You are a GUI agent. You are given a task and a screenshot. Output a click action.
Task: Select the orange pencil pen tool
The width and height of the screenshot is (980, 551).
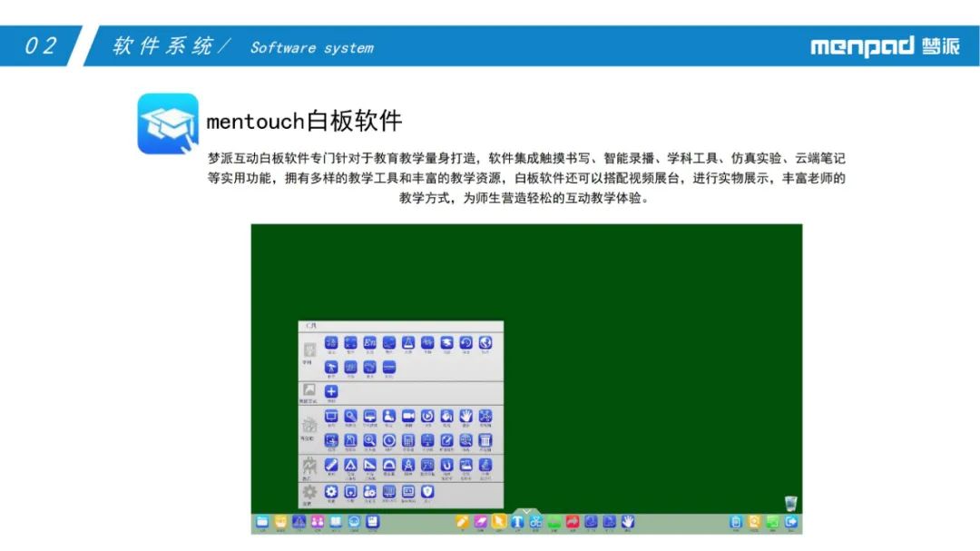tap(462, 522)
